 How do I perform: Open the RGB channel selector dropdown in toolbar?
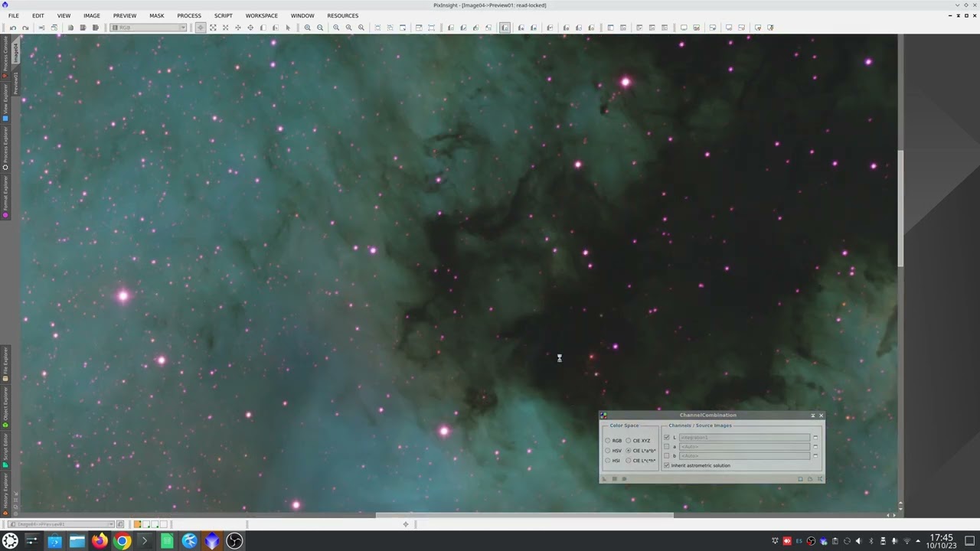click(149, 28)
